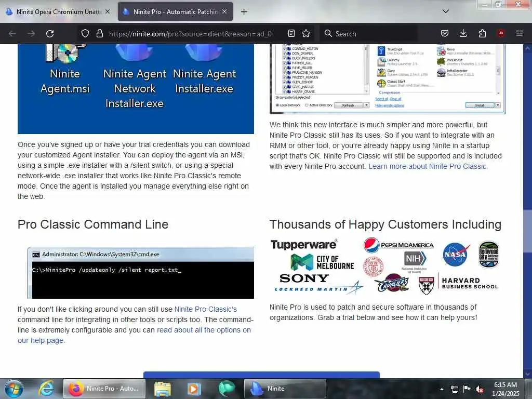Click the cmd.exe command line screenshot
Viewport: 532px width, 399px height.
point(141,273)
